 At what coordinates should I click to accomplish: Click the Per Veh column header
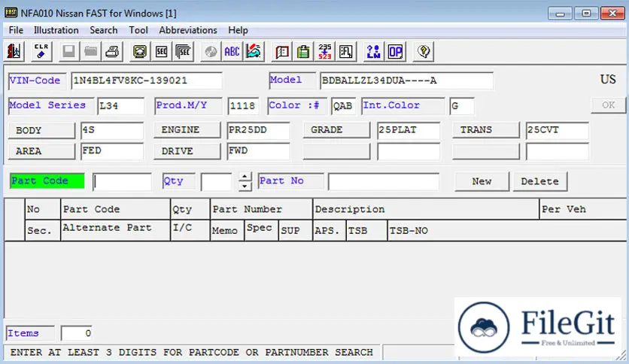click(x=583, y=209)
